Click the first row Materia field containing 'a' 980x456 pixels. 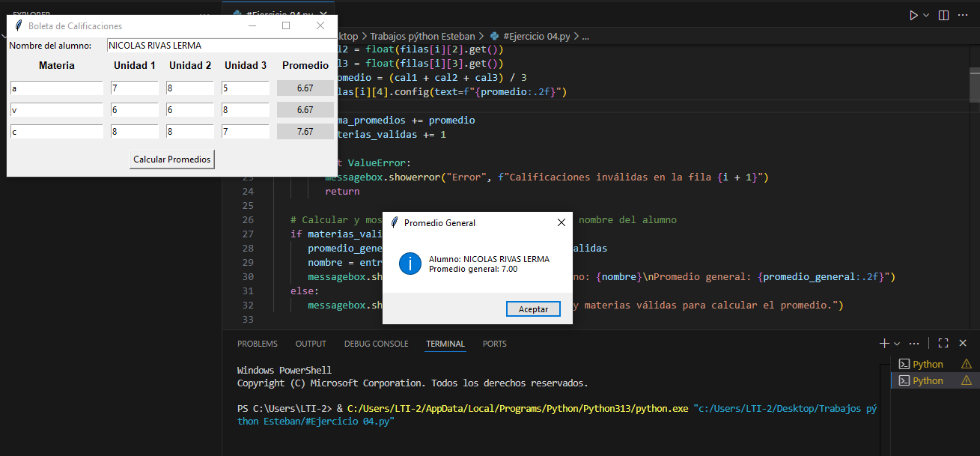click(x=56, y=88)
